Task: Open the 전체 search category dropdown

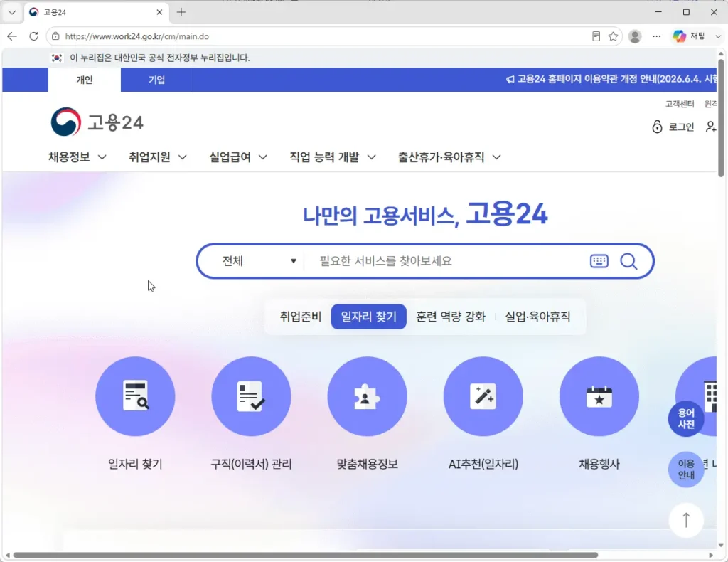Action: click(x=259, y=261)
